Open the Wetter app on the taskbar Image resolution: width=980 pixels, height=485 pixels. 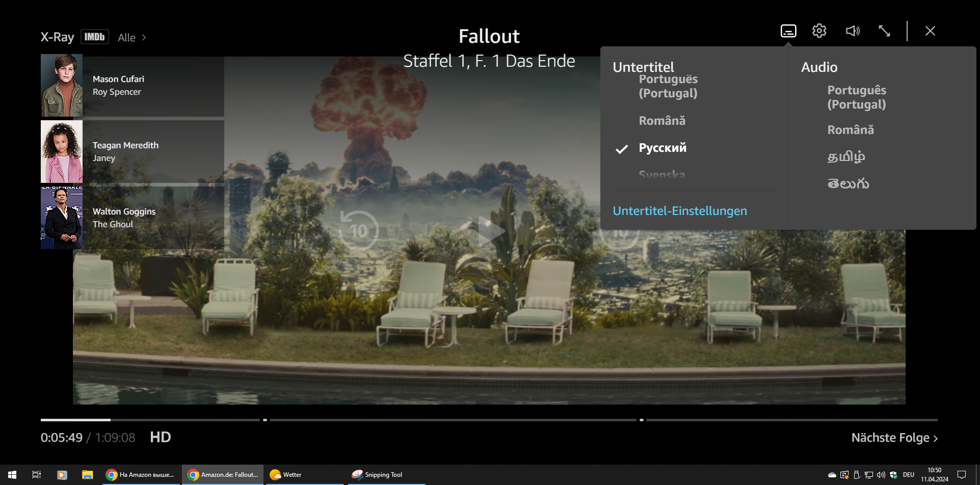click(305, 475)
